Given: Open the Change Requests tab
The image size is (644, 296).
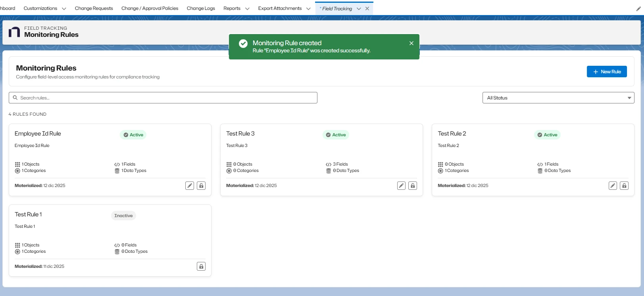Looking at the screenshot, I should [x=94, y=8].
